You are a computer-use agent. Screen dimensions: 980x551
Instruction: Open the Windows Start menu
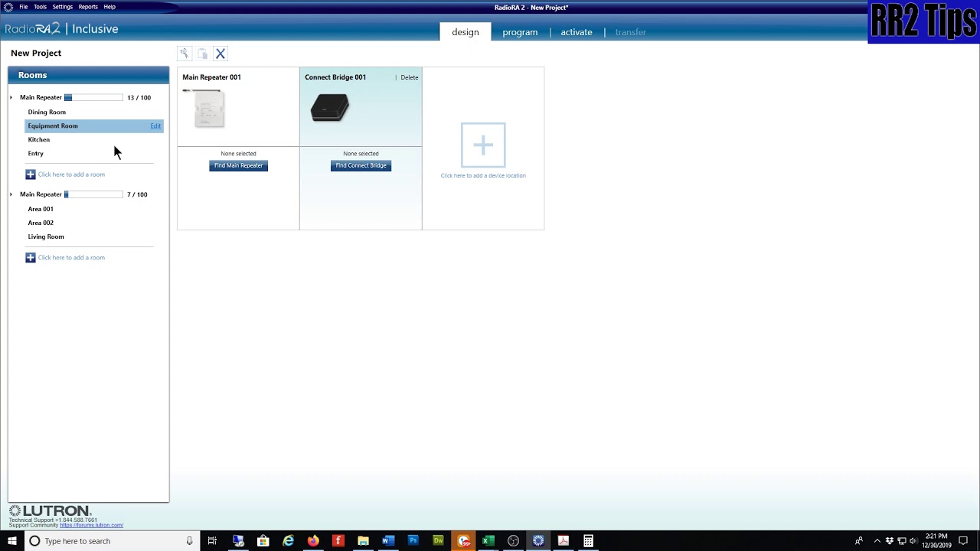pyautogui.click(x=11, y=541)
